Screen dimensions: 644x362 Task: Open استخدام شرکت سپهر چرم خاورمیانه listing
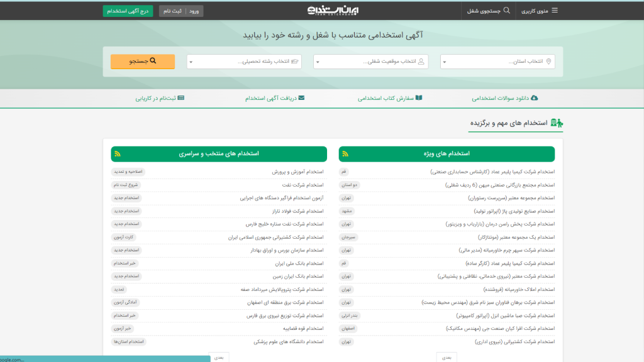click(x=507, y=250)
